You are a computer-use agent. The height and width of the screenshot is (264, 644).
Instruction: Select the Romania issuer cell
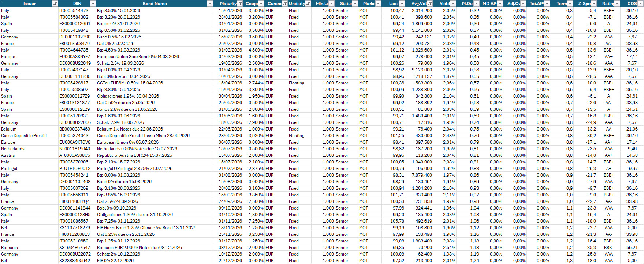pos(10,248)
